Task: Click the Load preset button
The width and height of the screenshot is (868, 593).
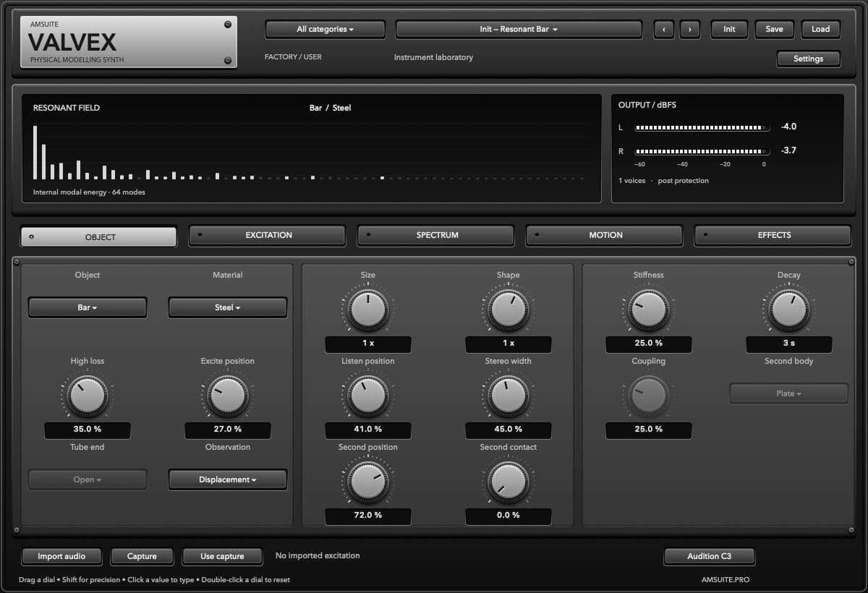Action: (x=820, y=30)
